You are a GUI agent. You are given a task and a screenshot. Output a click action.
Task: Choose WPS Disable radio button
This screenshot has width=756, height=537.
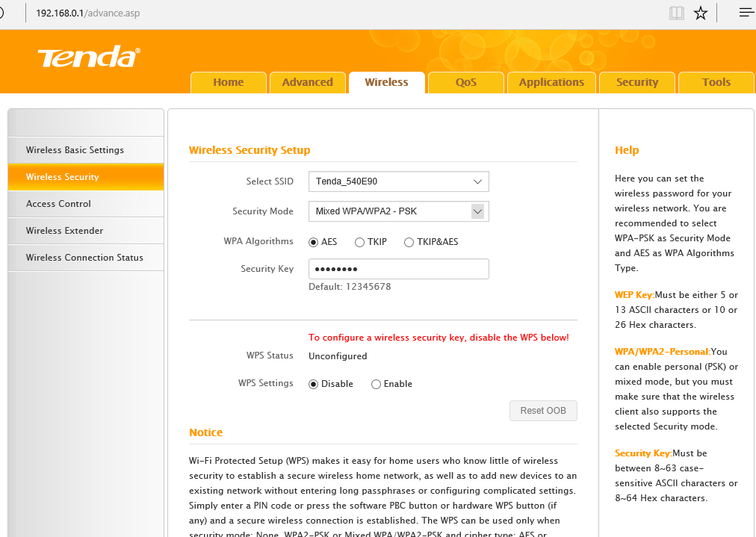tap(314, 384)
